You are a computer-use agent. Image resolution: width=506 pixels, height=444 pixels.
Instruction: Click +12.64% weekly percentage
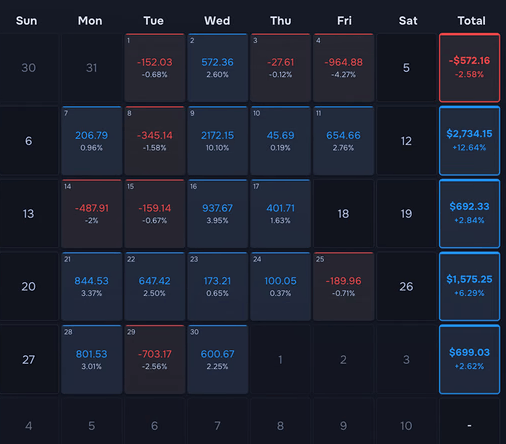(469, 147)
